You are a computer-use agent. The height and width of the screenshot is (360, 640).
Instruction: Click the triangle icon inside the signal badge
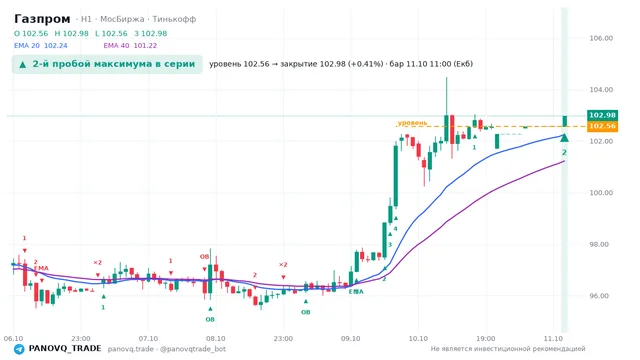[23, 64]
